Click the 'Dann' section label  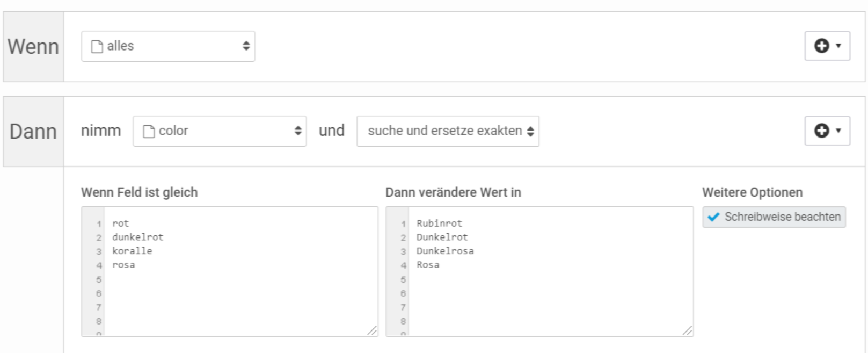tap(33, 132)
